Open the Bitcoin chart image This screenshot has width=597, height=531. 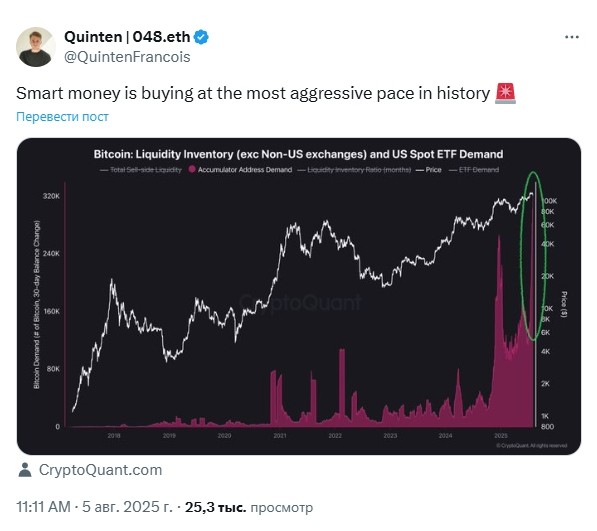tap(299, 296)
